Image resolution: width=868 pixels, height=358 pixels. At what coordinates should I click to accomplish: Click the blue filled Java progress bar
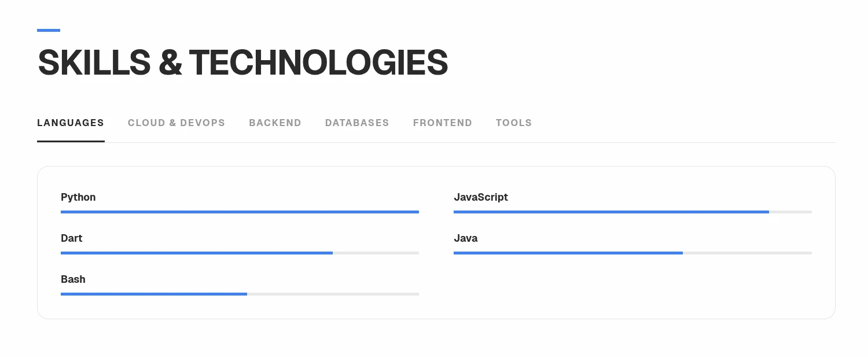(568, 253)
